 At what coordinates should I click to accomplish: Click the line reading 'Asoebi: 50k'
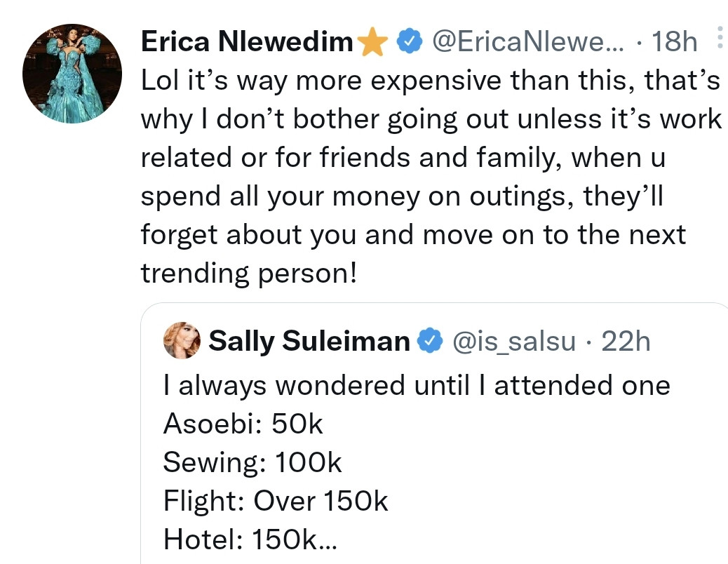coord(242,423)
